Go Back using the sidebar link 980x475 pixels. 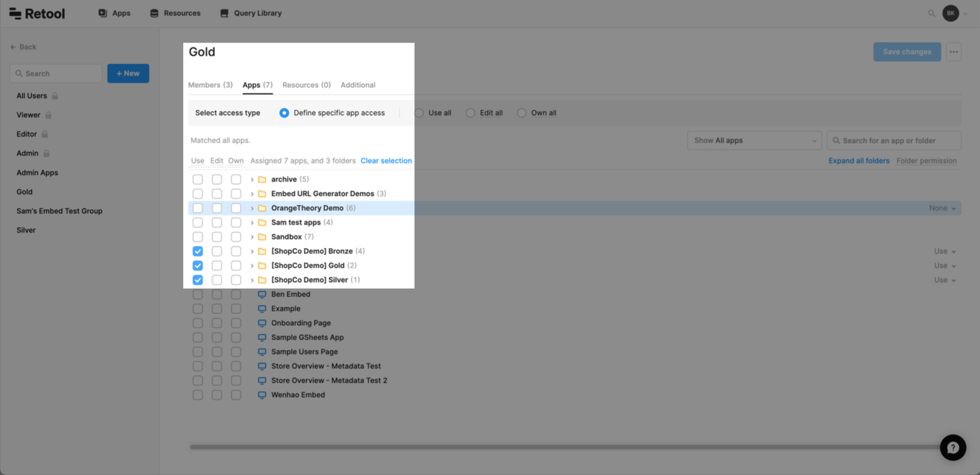point(23,47)
